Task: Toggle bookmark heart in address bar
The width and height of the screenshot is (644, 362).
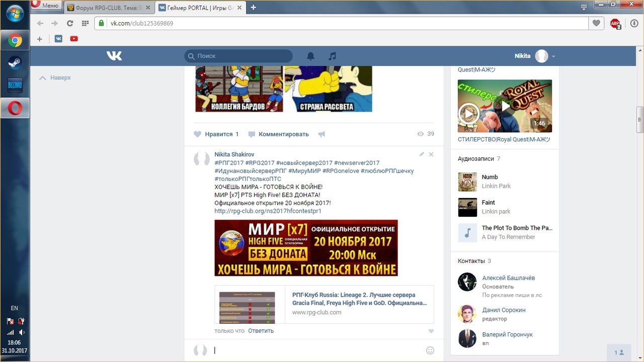Action: [x=596, y=23]
